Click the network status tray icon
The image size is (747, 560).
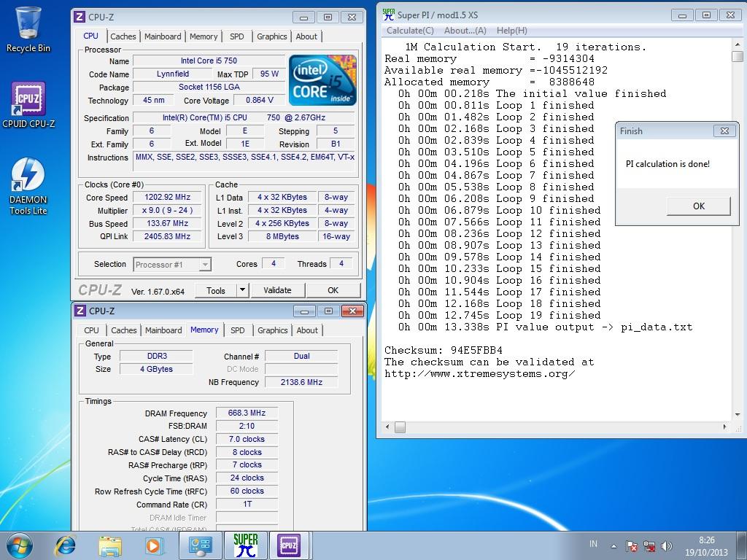click(x=649, y=546)
